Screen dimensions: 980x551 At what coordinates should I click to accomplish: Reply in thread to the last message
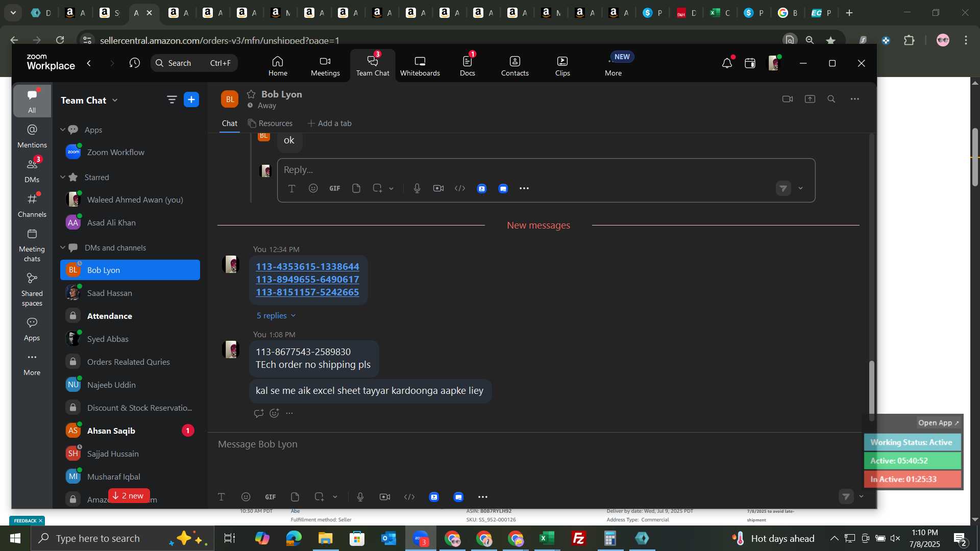coord(259,413)
